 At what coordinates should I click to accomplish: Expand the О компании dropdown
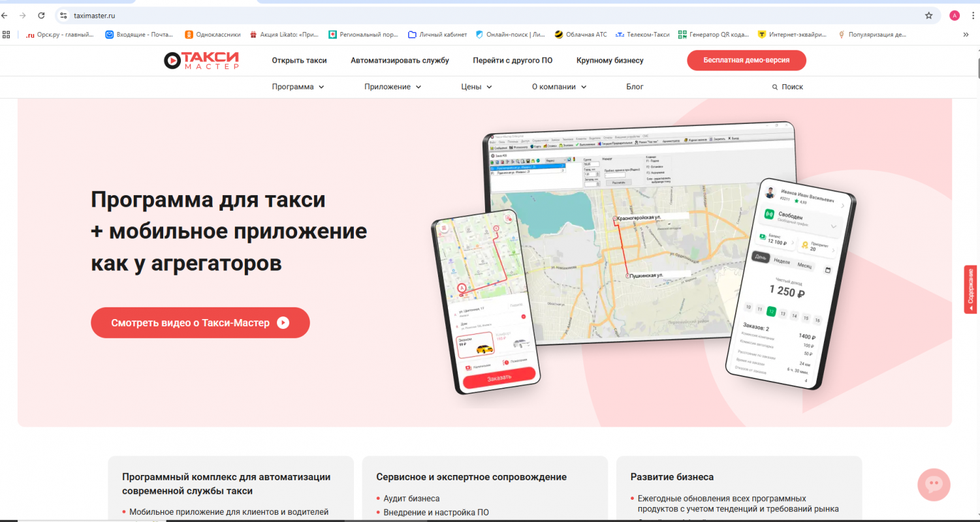click(559, 87)
